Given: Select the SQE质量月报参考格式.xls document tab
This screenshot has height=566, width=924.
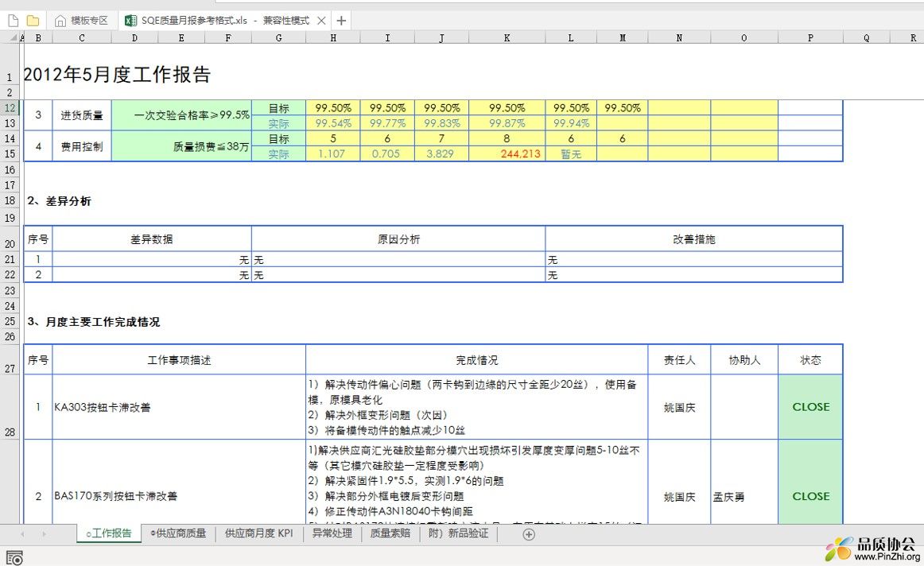Looking at the screenshot, I should (x=224, y=21).
